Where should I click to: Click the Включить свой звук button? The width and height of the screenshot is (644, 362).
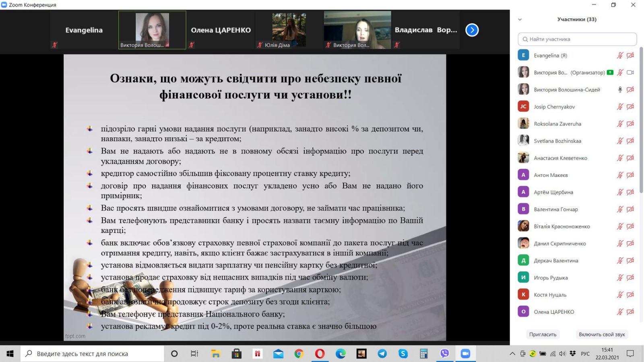(x=602, y=334)
